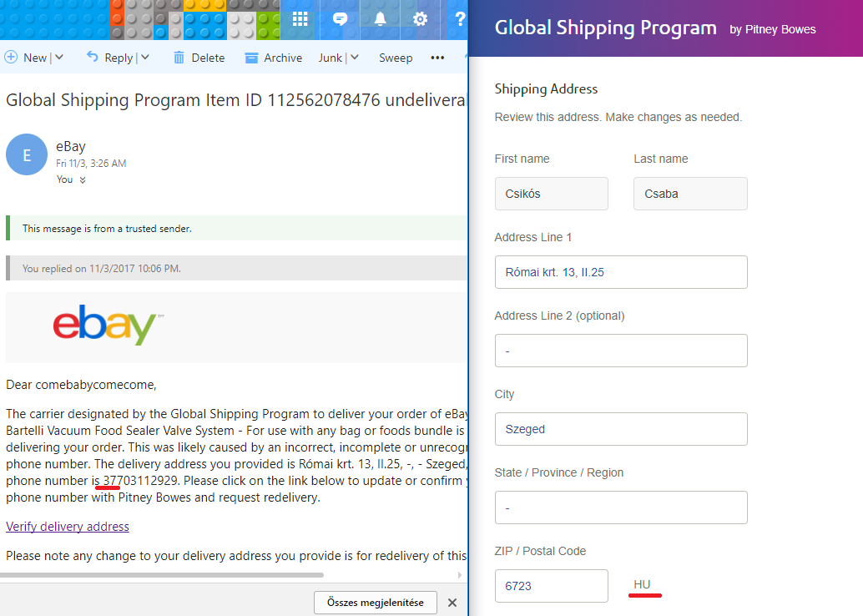This screenshot has width=863, height=616.
Task: Click the City field Szeged
Action: 621,429
